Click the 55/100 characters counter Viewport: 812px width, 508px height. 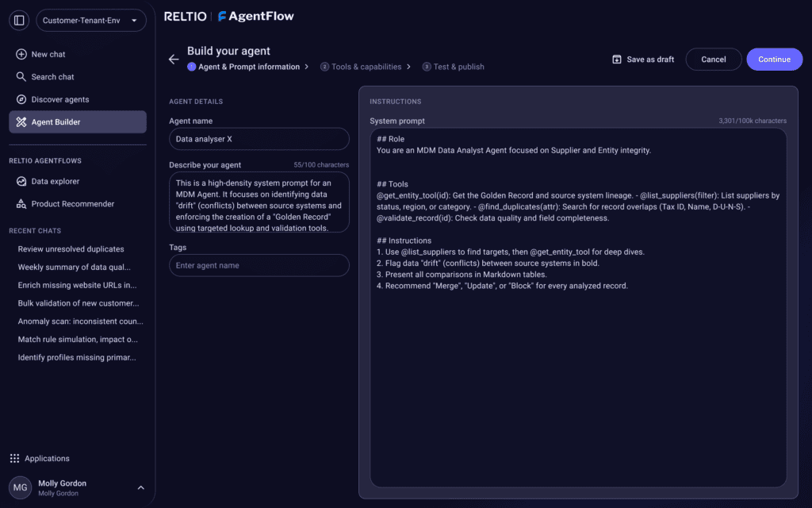[321, 165]
